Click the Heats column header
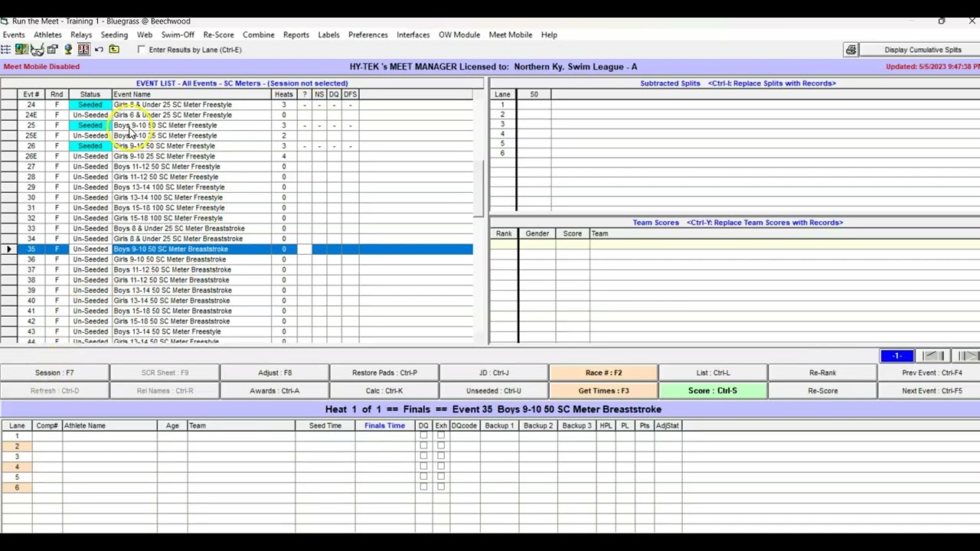The image size is (980, 551). click(284, 94)
